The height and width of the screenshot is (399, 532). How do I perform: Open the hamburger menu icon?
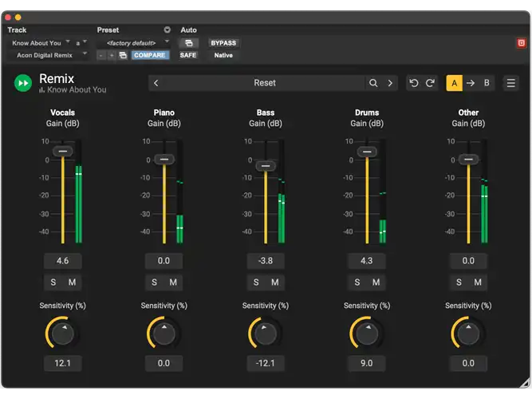pyautogui.click(x=511, y=83)
